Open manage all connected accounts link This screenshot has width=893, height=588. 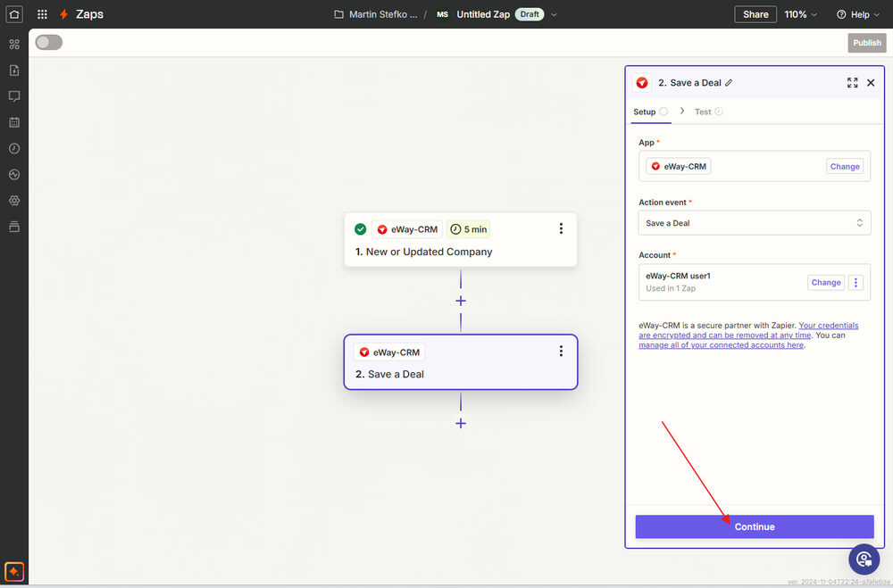(x=721, y=345)
